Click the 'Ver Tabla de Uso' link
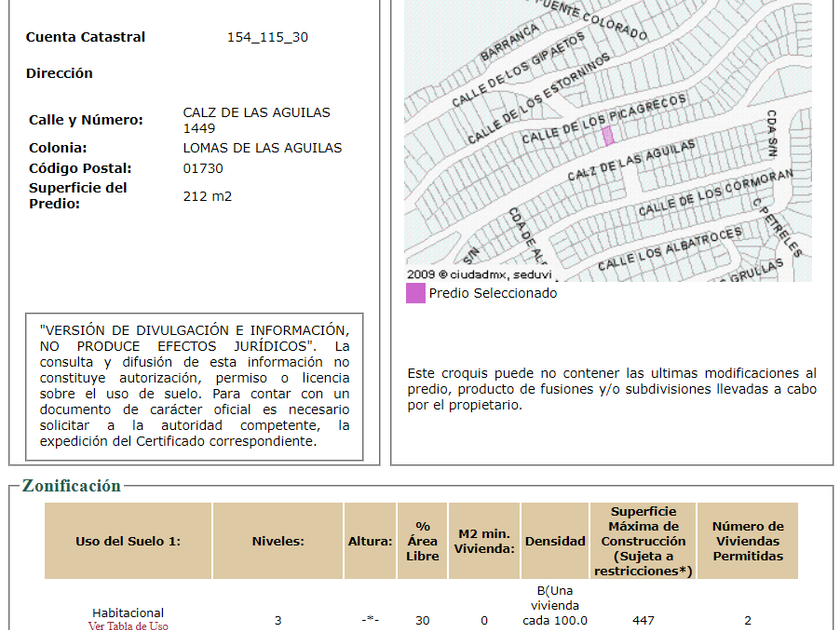 click(x=128, y=625)
